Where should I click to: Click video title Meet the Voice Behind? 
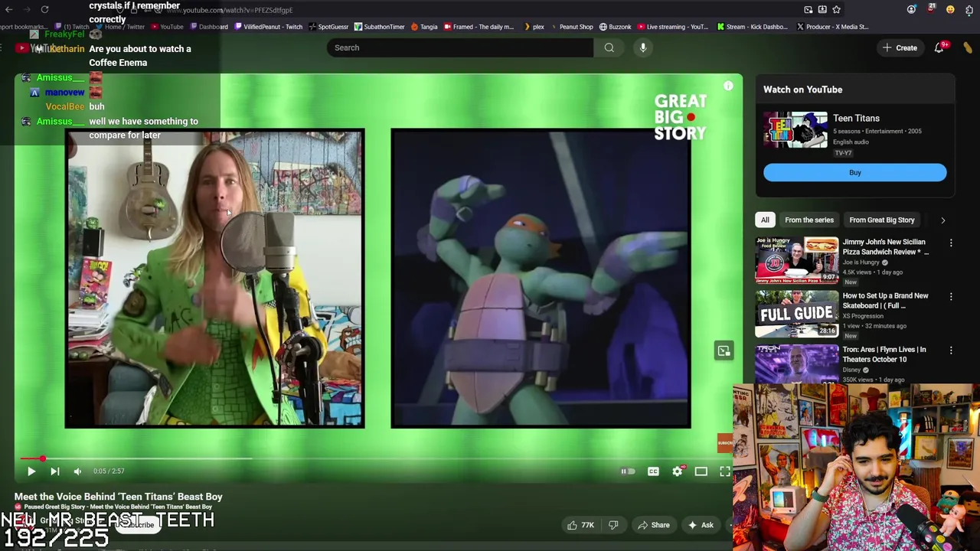pos(119,497)
